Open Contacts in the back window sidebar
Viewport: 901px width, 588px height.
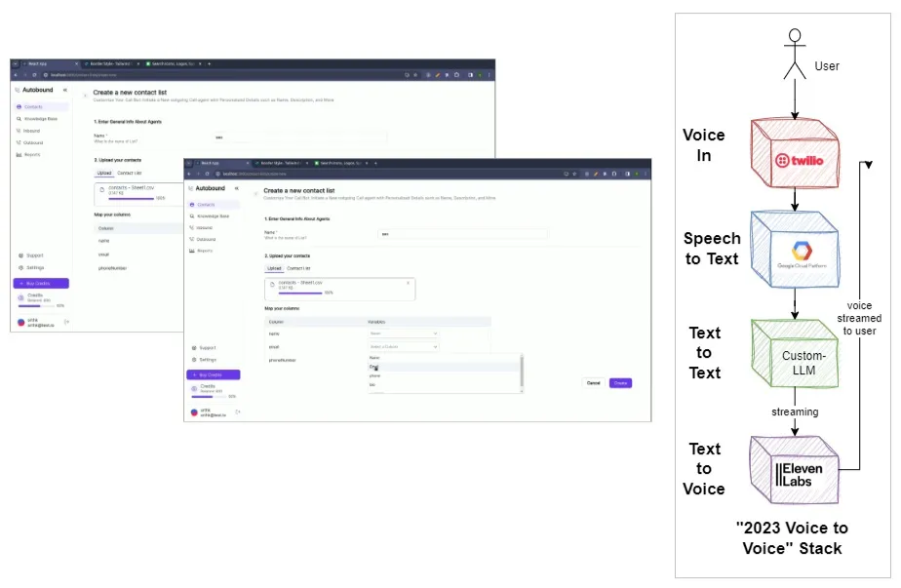[x=42, y=107]
